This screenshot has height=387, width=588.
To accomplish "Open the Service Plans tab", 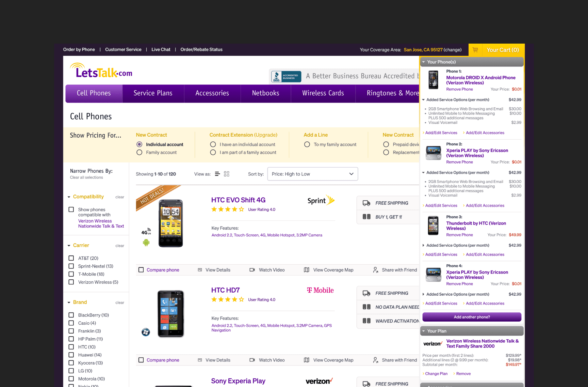I will 153,93.
